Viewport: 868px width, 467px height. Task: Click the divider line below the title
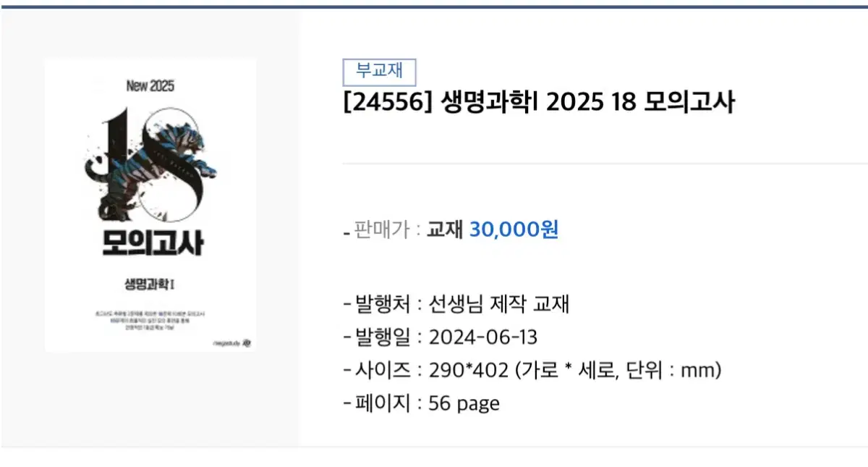tap(605, 164)
